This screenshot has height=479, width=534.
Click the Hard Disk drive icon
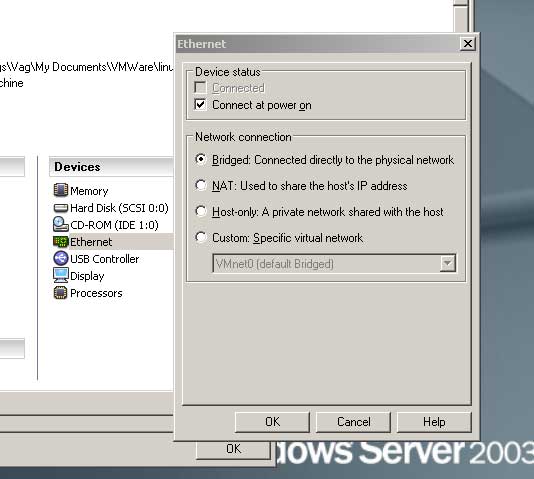pos(61,208)
